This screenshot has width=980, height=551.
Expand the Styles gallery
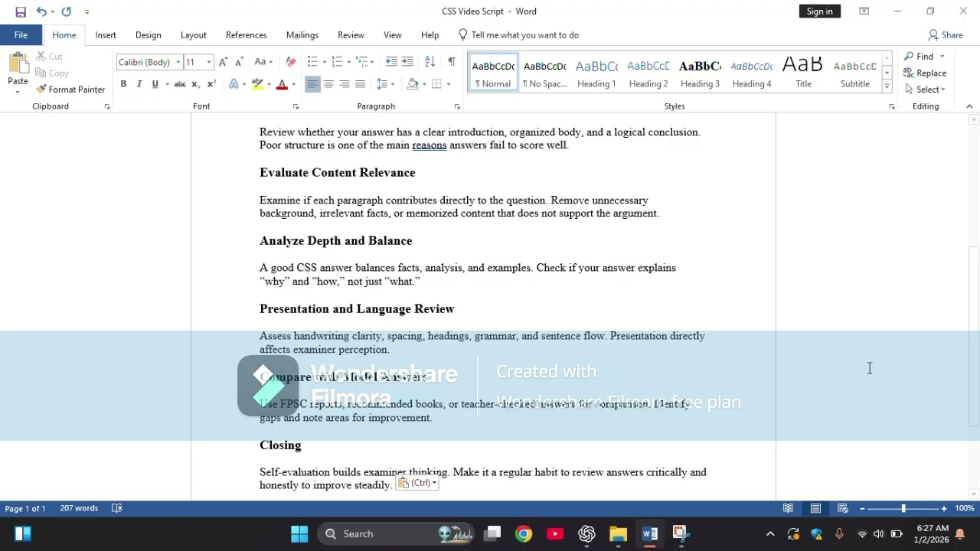pyautogui.click(x=887, y=87)
